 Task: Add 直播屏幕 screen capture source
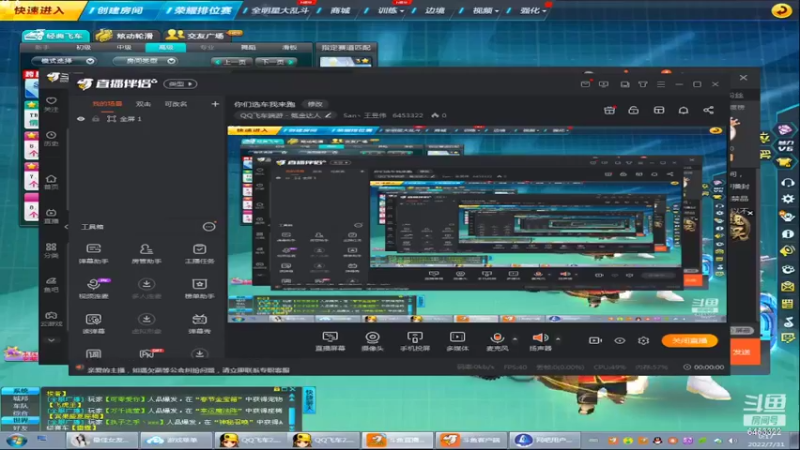pyautogui.click(x=330, y=341)
